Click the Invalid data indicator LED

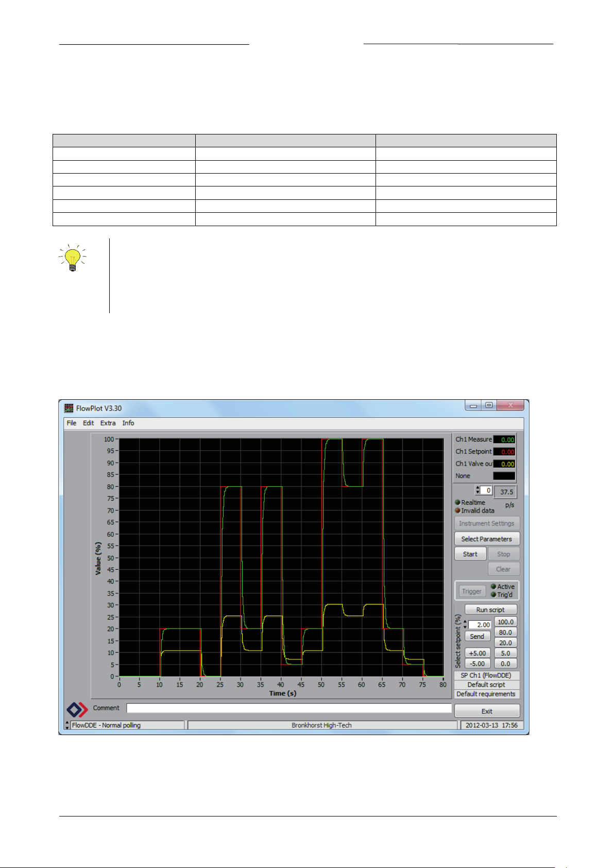coord(457,510)
